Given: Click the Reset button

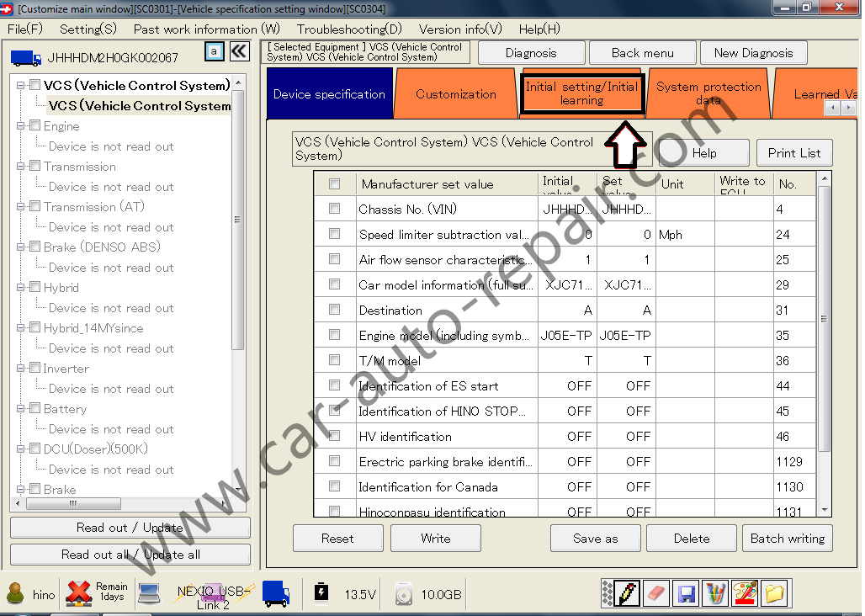Looking at the screenshot, I should pos(337,539).
